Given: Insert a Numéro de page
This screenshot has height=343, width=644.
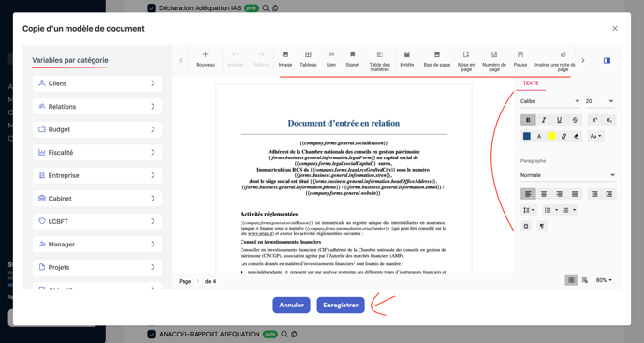Looking at the screenshot, I should 494,61.
